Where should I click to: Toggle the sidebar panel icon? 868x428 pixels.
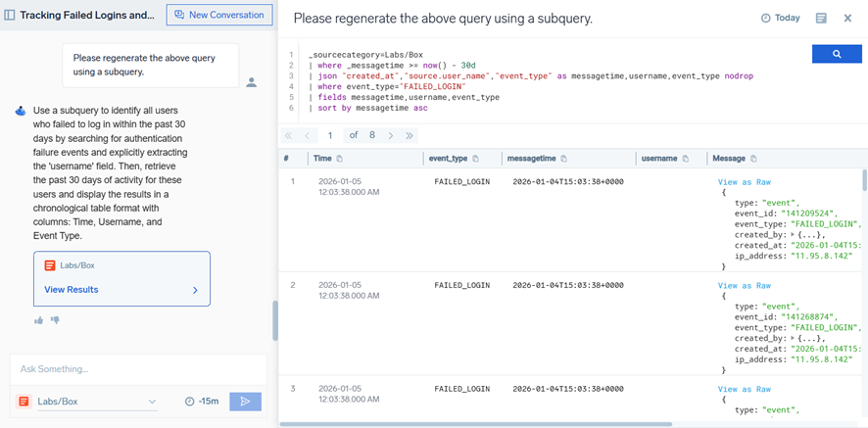point(10,16)
